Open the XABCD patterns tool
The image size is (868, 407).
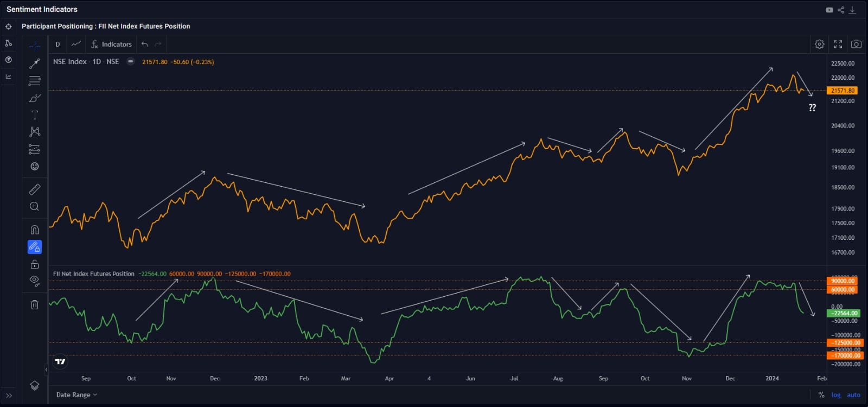35,132
